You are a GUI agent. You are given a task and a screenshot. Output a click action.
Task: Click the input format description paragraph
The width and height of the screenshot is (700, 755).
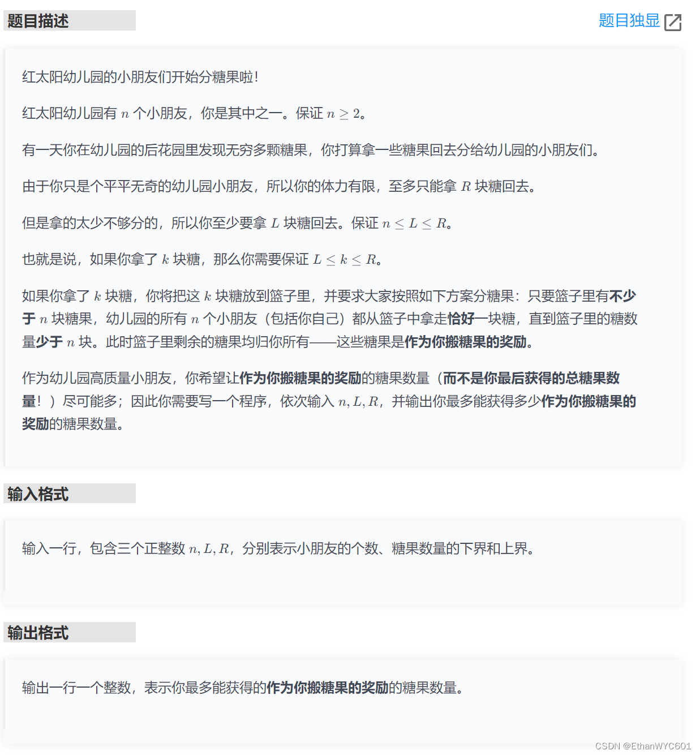click(278, 548)
